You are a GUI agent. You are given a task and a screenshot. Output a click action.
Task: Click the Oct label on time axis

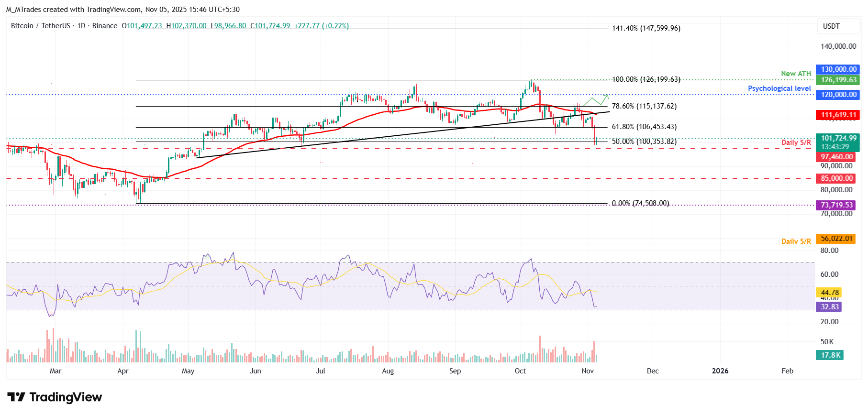520,371
